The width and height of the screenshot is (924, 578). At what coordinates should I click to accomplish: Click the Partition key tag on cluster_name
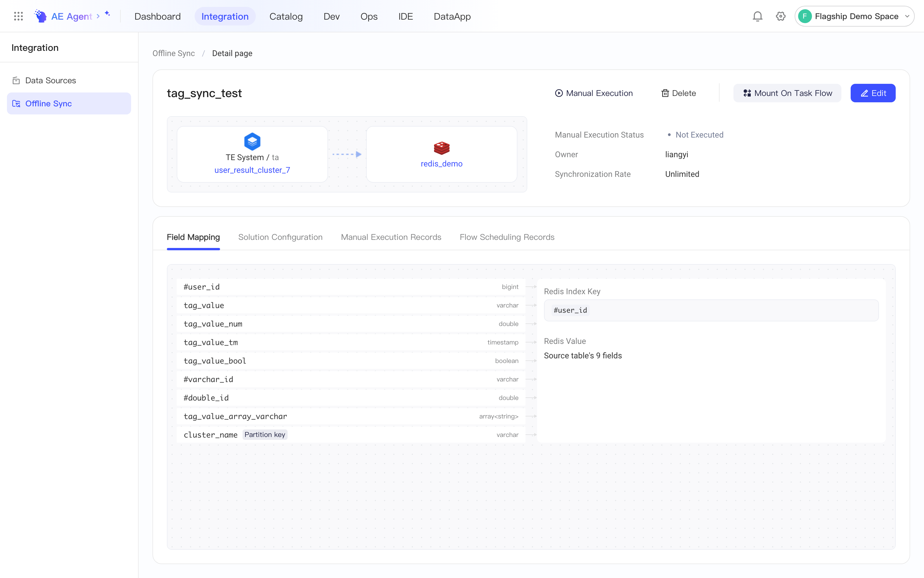click(x=264, y=435)
